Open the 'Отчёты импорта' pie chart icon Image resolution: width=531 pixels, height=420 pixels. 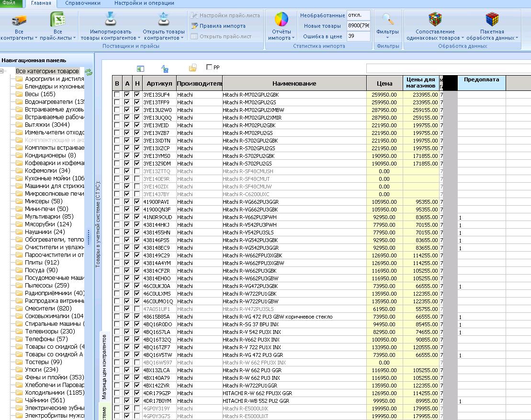pyautogui.click(x=282, y=19)
